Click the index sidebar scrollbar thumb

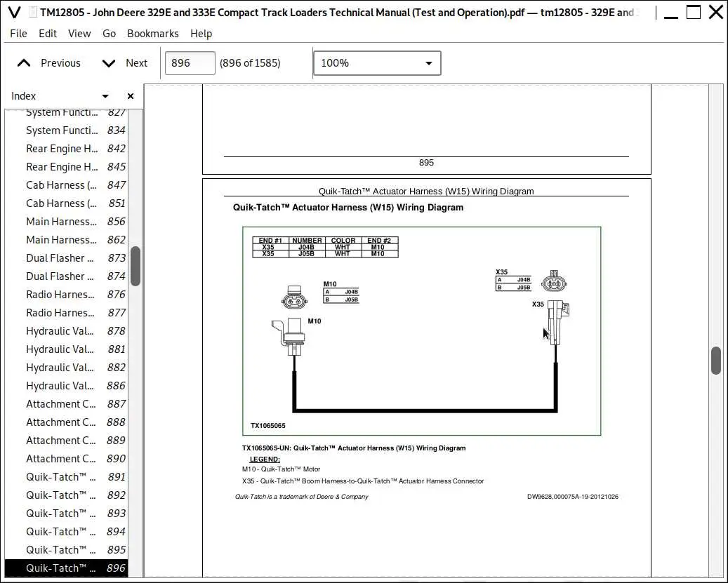135,266
